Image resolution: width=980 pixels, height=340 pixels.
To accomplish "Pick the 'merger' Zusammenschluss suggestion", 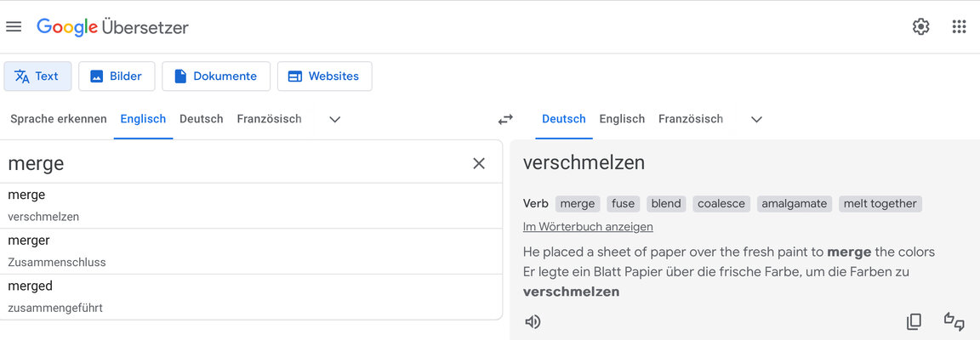I will pos(251,252).
